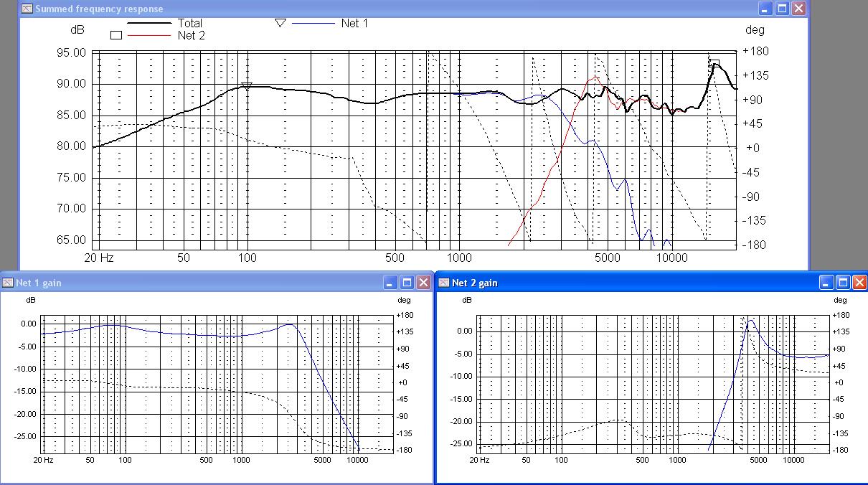The height and width of the screenshot is (485, 868).
Task: Select the Summed frequency response title bar
Action: (414, 9)
